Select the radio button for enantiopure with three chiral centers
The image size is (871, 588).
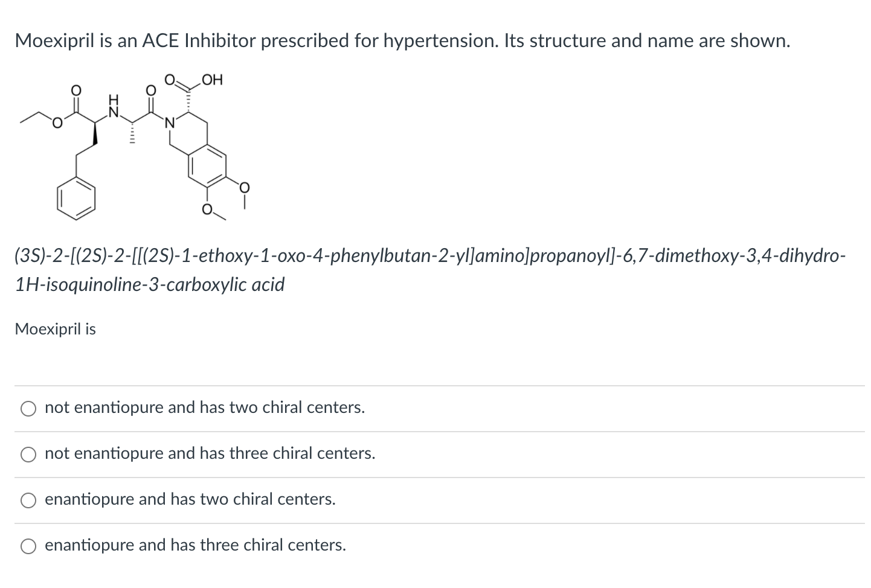point(28,546)
